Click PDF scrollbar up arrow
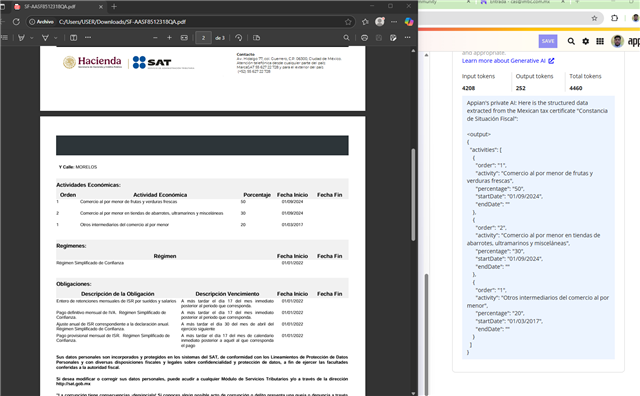 413,51
